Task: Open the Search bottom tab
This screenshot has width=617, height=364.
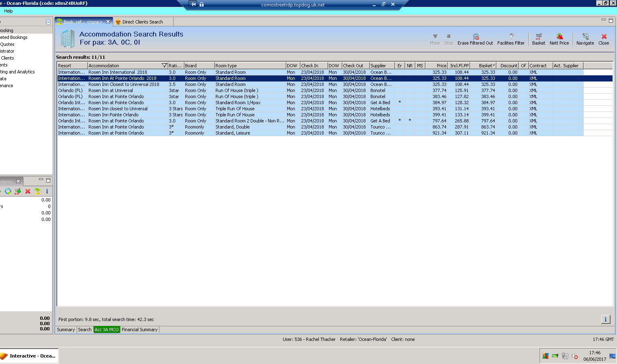Action: click(85, 330)
